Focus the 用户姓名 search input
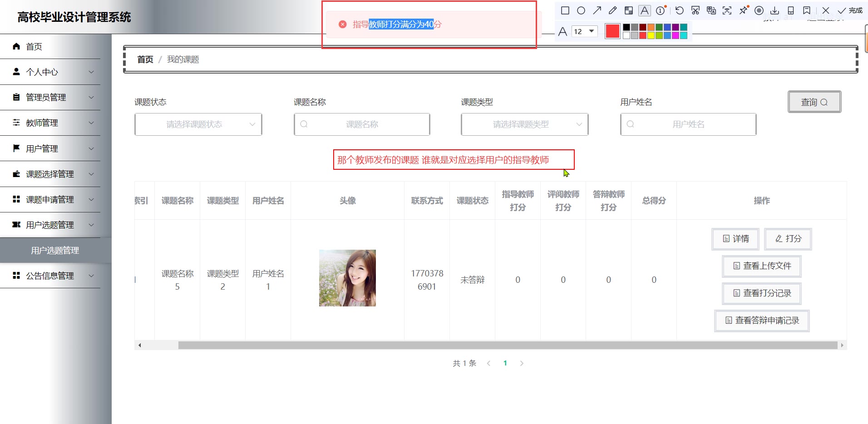Image resolution: width=868 pixels, height=424 pixels. tap(688, 124)
